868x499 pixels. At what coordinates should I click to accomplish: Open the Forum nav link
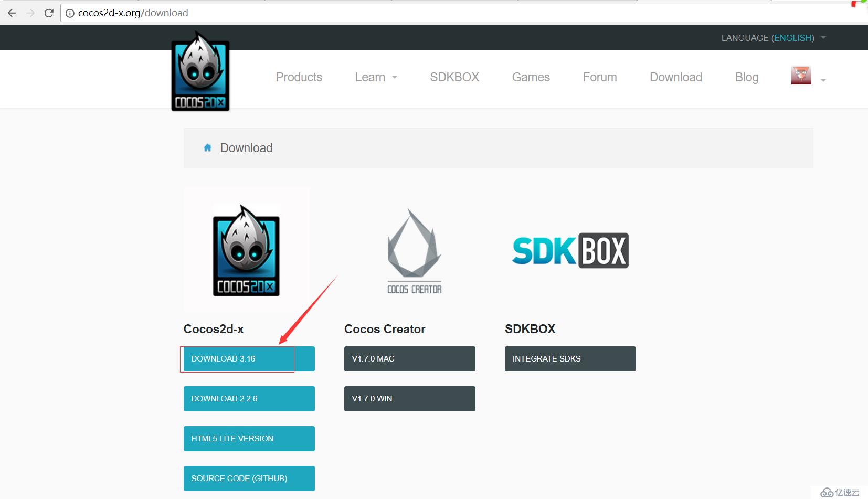point(600,77)
